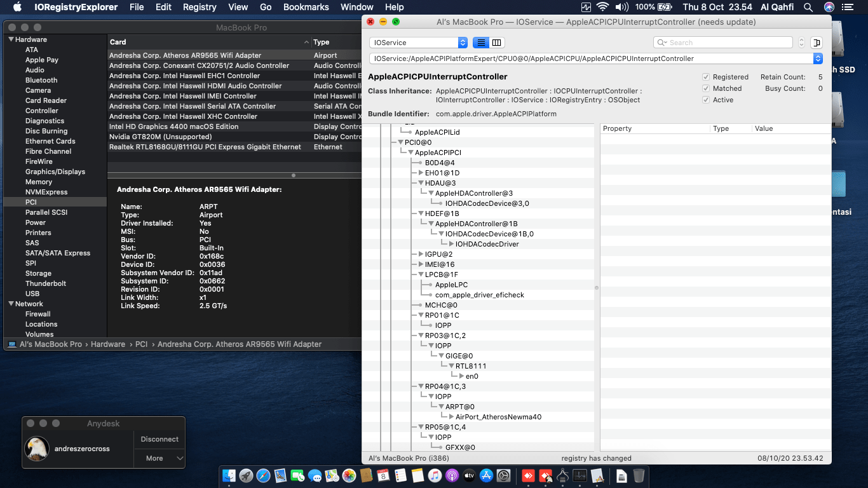This screenshot has width=868, height=488.
Task: Click the search stepper arrows
Action: pyautogui.click(x=801, y=43)
